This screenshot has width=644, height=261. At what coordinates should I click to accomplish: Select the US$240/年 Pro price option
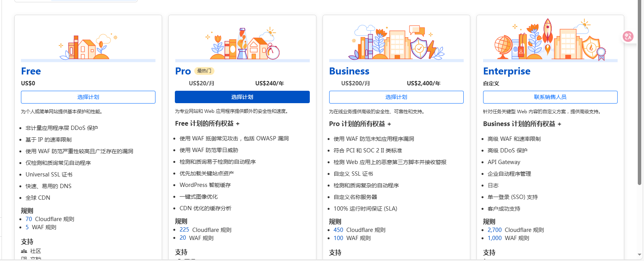(269, 83)
